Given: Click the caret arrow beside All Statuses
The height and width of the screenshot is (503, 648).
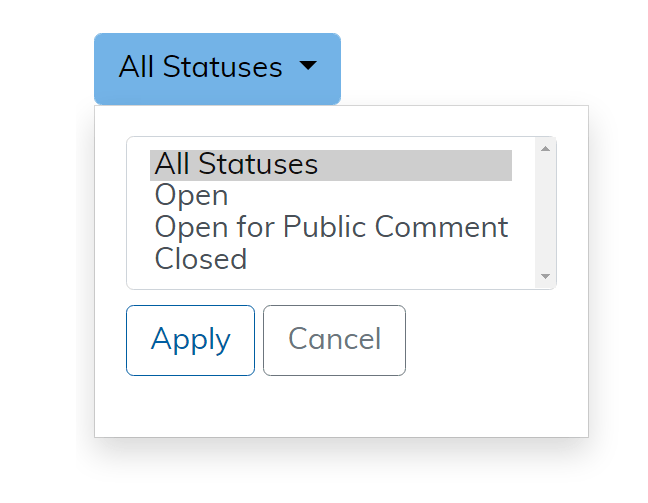Looking at the screenshot, I should [x=308, y=66].
